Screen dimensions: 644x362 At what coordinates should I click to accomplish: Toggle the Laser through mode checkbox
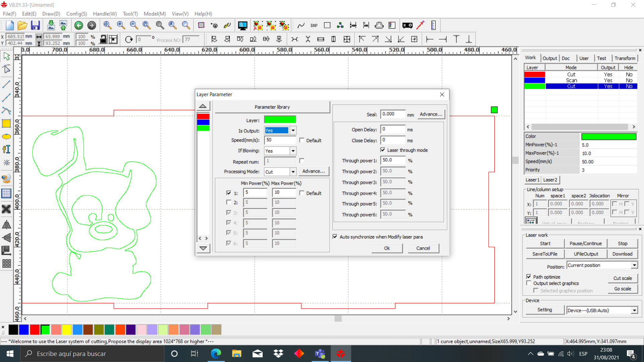pyautogui.click(x=383, y=150)
